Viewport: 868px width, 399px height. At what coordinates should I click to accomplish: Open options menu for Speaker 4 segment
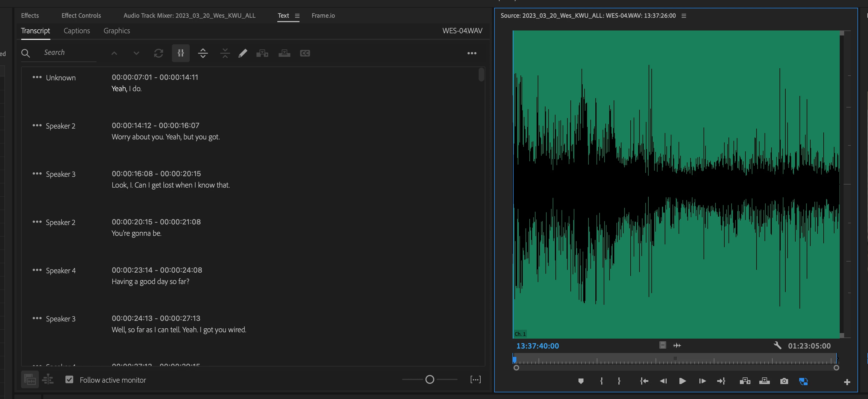37,270
